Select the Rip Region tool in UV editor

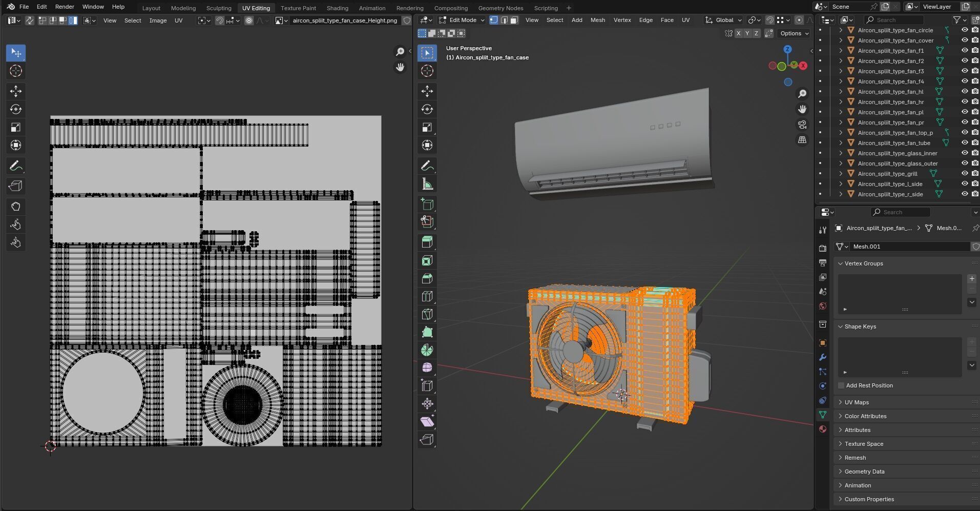(x=16, y=186)
